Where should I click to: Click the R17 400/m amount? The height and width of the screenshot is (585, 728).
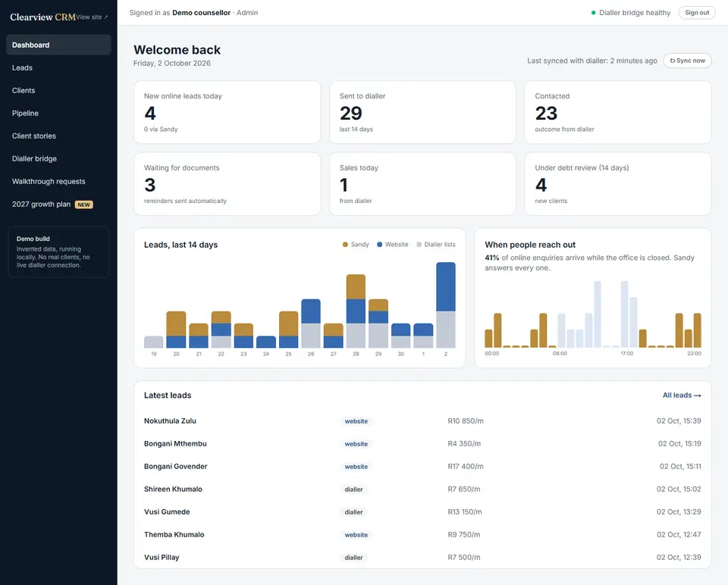tap(465, 466)
